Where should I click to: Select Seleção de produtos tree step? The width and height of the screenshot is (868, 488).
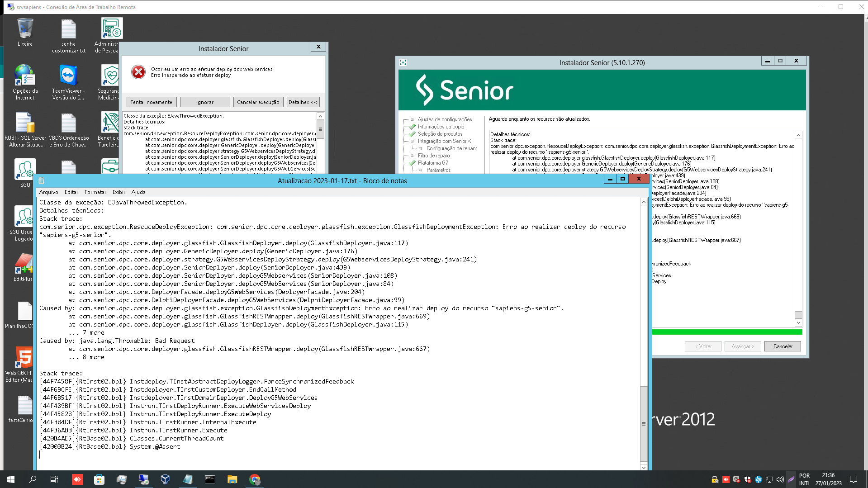(440, 134)
